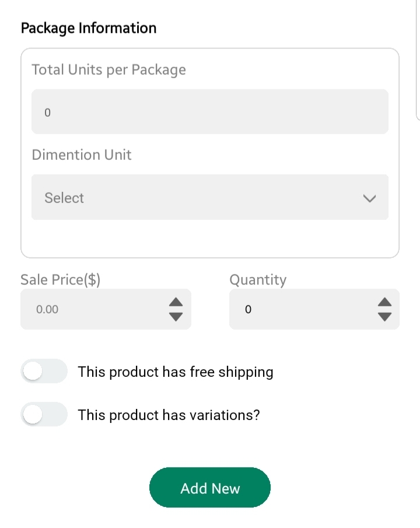
Task: Click the Quantity increment up arrow
Action: coord(384,302)
